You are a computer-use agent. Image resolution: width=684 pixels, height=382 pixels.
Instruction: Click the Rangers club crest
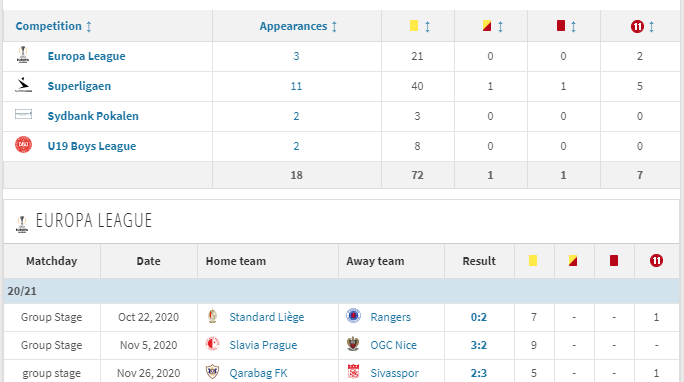point(353,316)
